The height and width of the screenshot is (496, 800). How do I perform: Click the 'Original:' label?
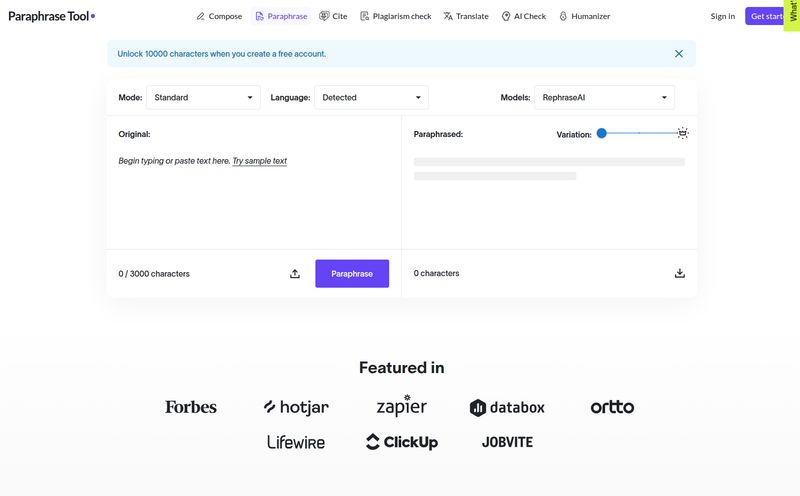coord(134,134)
